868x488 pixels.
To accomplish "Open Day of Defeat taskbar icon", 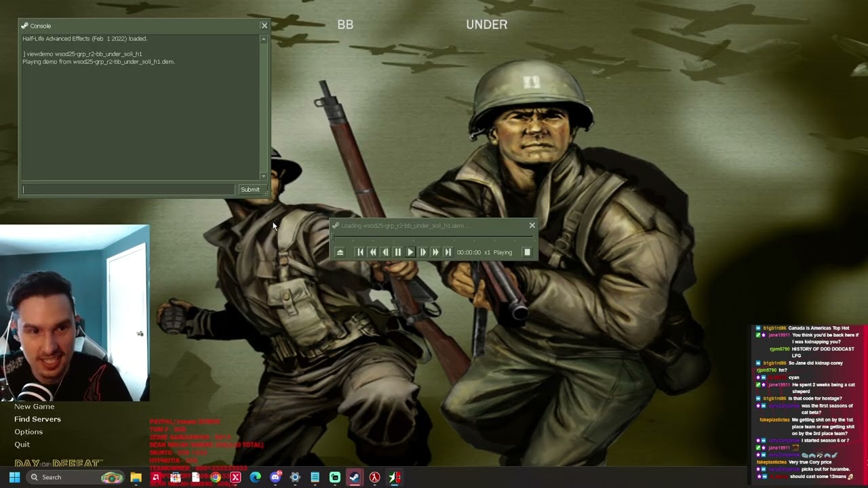I will (x=394, y=477).
